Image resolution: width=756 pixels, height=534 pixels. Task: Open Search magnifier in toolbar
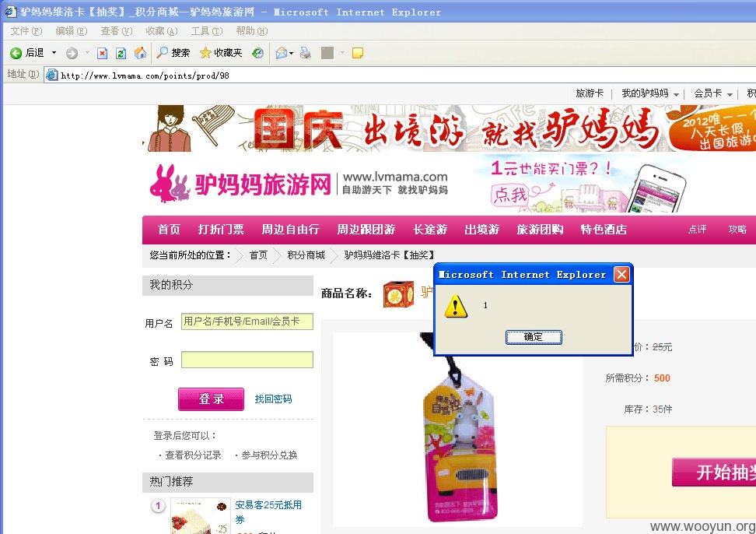coord(163,53)
